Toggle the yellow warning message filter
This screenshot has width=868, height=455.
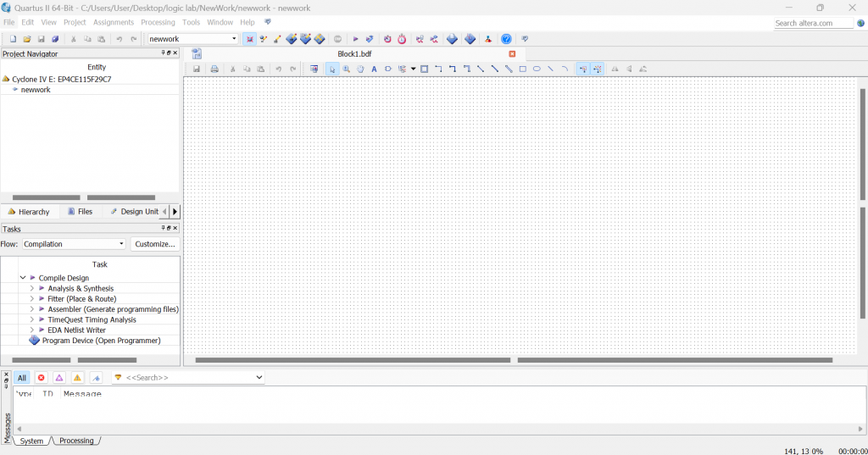tap(77, 378)
